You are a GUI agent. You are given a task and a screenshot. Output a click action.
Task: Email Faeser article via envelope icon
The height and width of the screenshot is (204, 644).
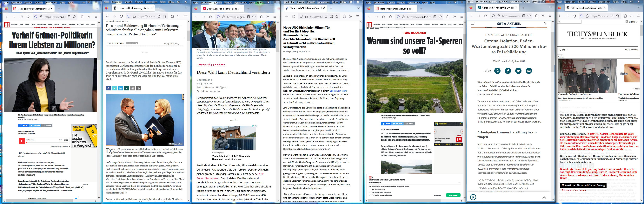133,88
